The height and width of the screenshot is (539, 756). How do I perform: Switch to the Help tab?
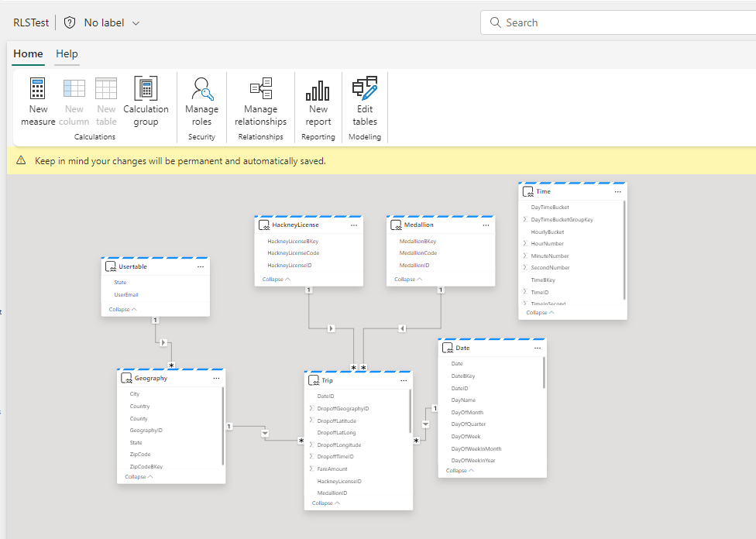67,54
